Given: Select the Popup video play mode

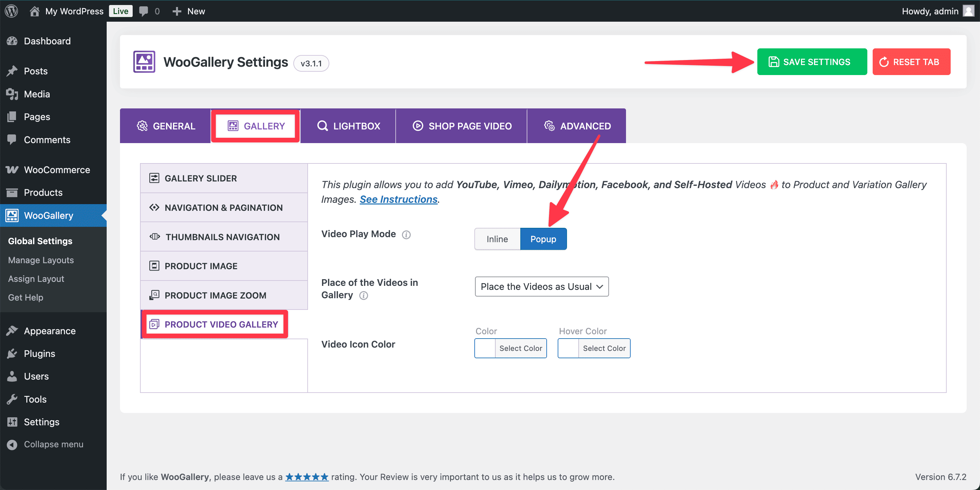Looking at the screenshot, I should 543,239.
